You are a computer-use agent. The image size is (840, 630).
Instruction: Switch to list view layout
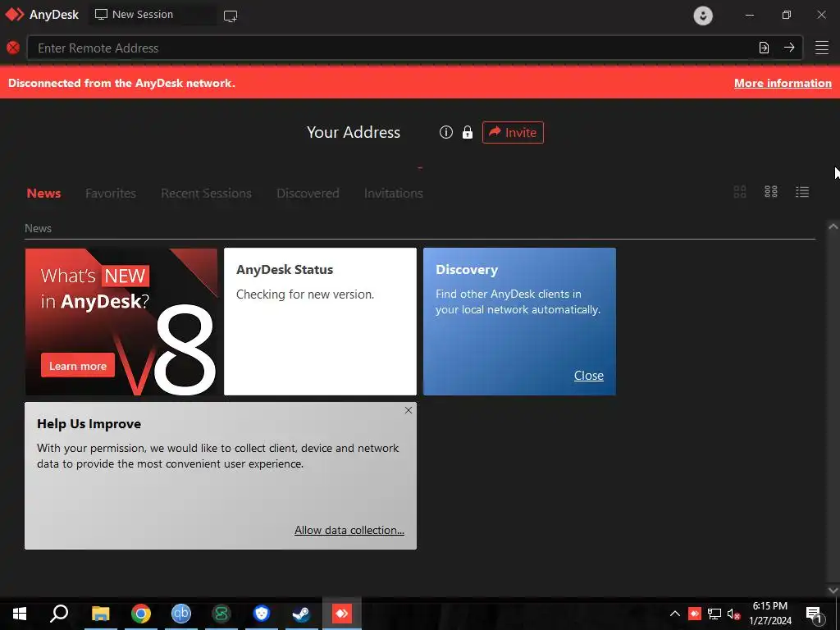802,192
